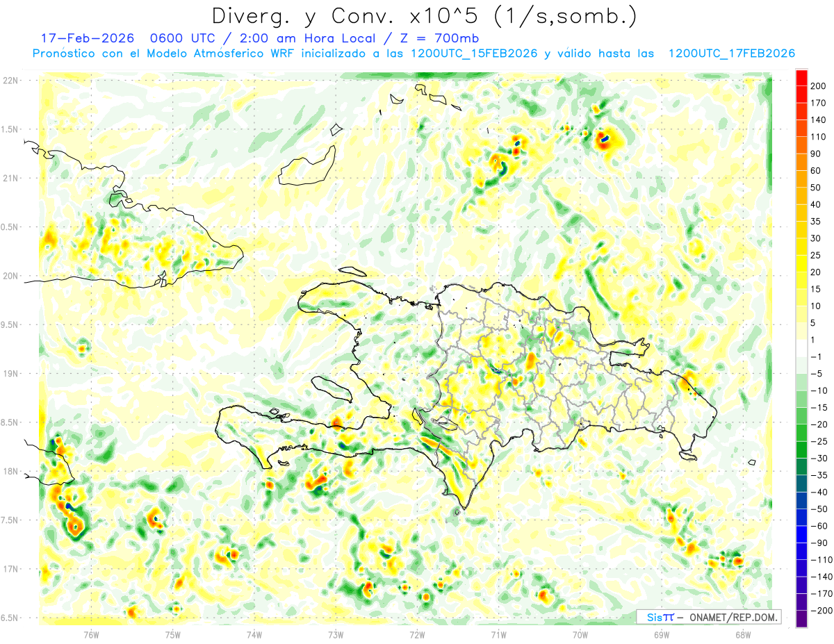
Task: Click the longitude axis label "72W"
Action: click(417, 635)
